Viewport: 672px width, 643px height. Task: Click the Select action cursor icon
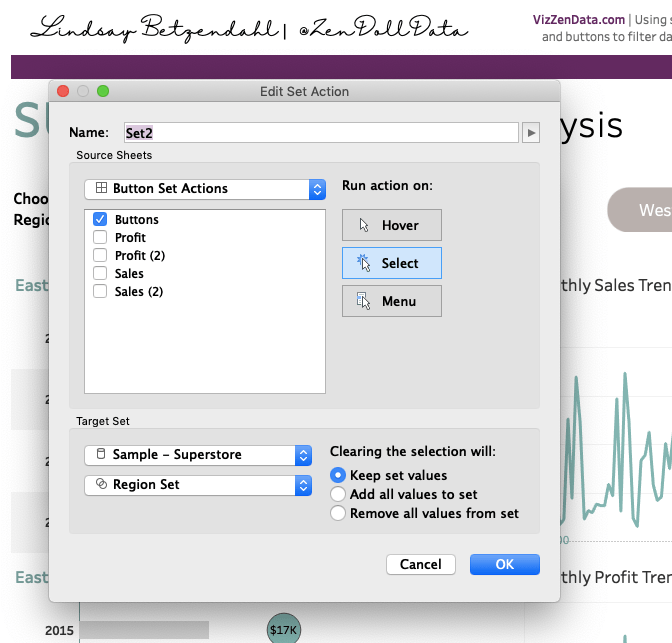[363, 263]
